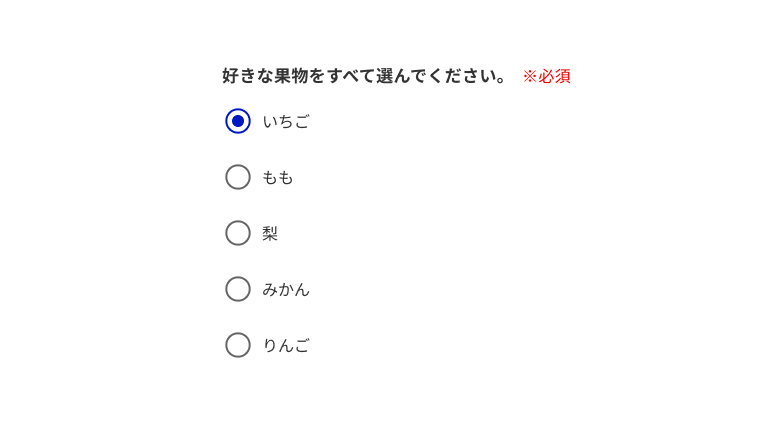The width and height of the screenshot is (768, 429).
Task: Click the もも option label text
Action: (278, 178)
